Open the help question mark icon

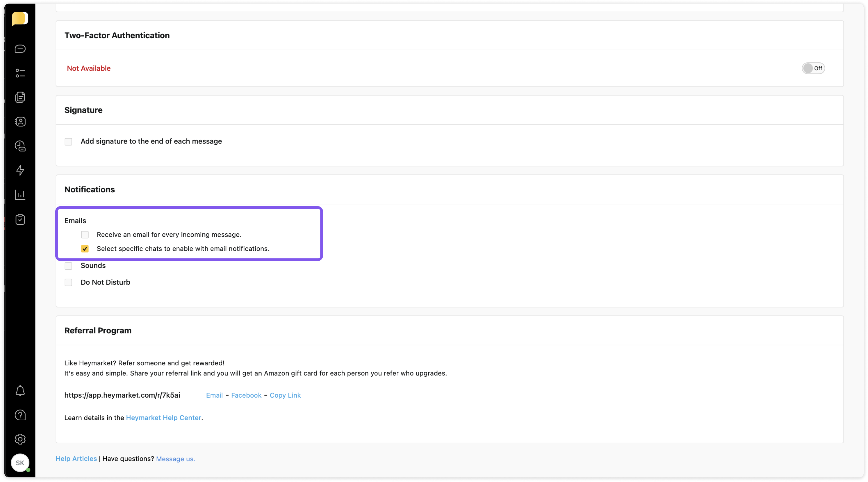coord(20,415)
